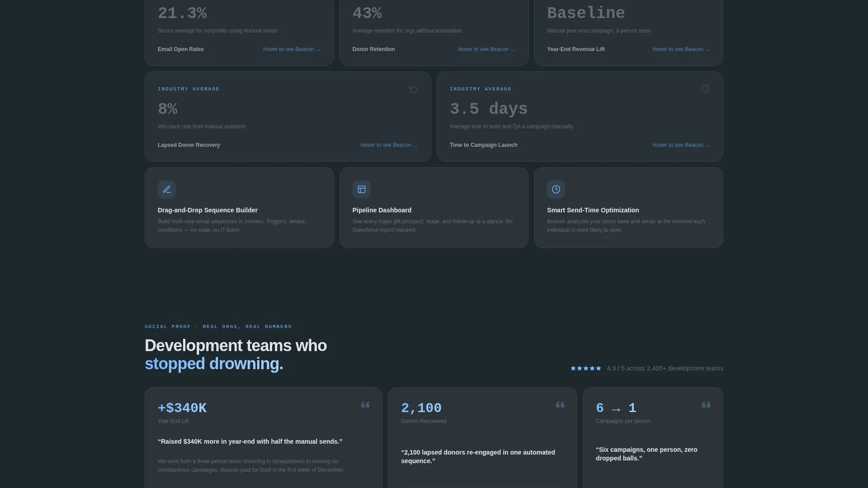This screenshot has height=488, width=868.
Task: Click the undo arrow icon on Lapsed Donor card
Action: [413, 89]
